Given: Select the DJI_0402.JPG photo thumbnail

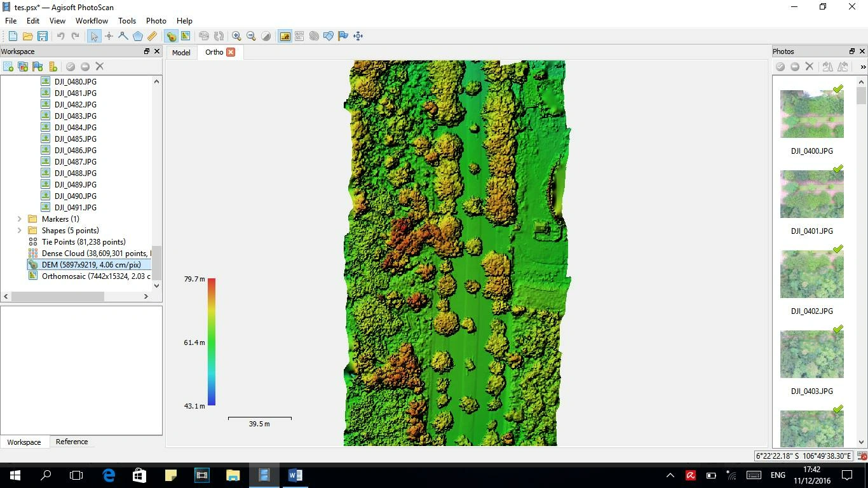Looking at the screenshot, I should [x=811, y=274].
